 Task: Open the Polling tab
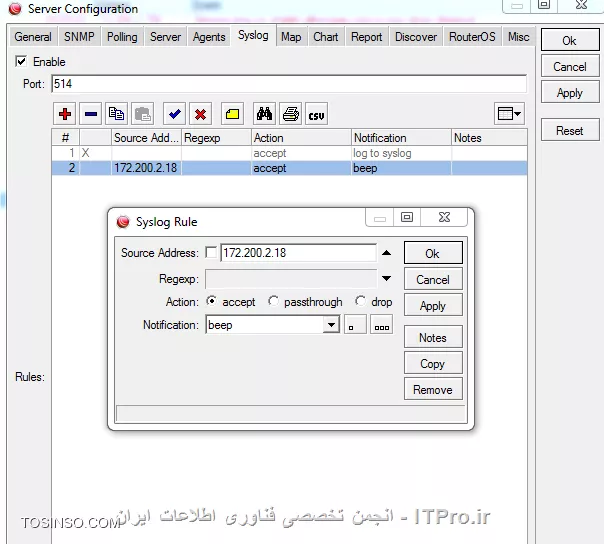point(122,37)
